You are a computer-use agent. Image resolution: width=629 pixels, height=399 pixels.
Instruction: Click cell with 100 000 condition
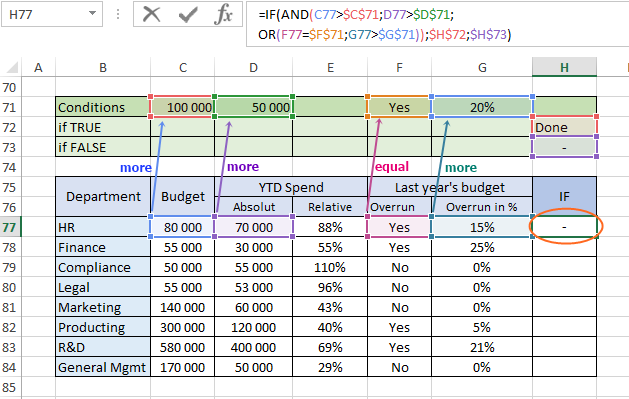[183, 107]
